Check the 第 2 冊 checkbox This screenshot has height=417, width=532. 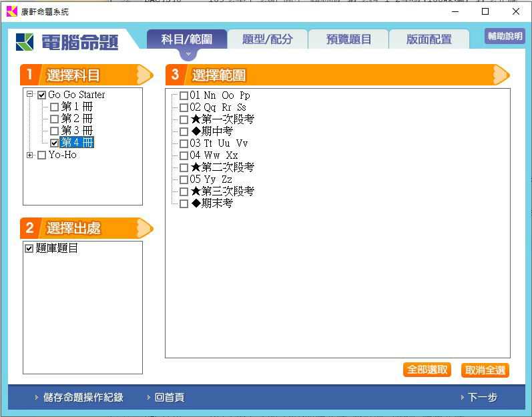click(54, 119)
